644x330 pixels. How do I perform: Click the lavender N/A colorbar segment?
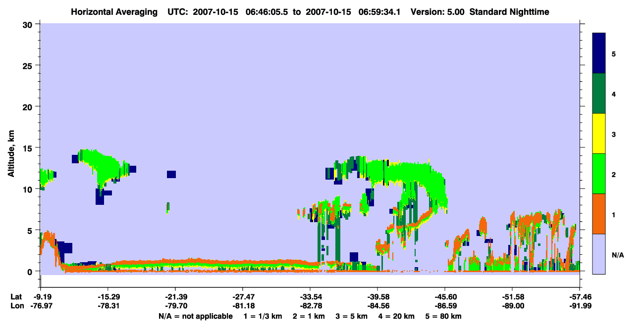[599, 253]
